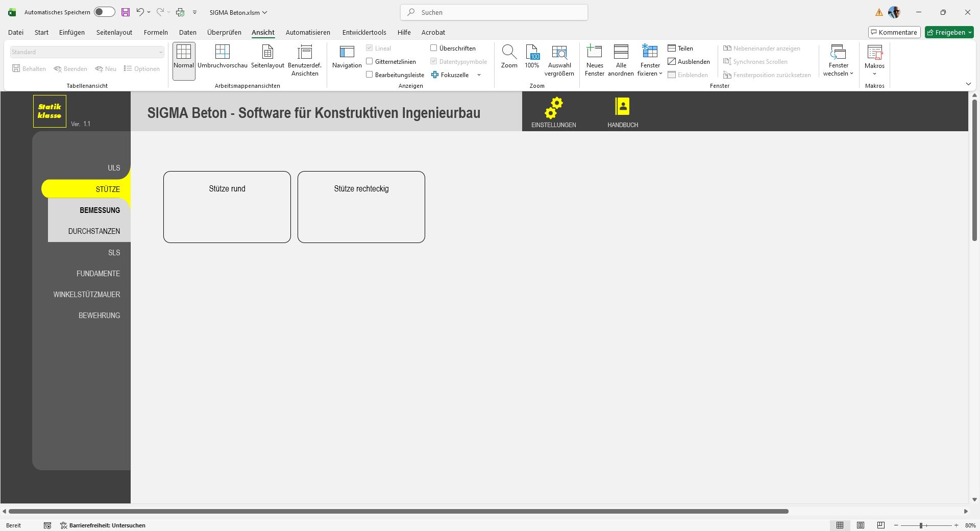The width and height of the screenshot is (980, 531).
Task: Click the zoom slider in status bar
Action: 921,525
